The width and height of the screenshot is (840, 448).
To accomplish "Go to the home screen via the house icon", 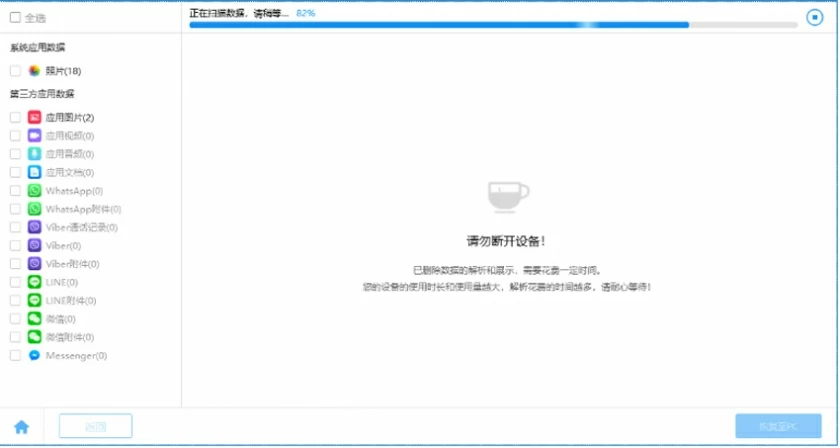I will click(x=21, y=427).
